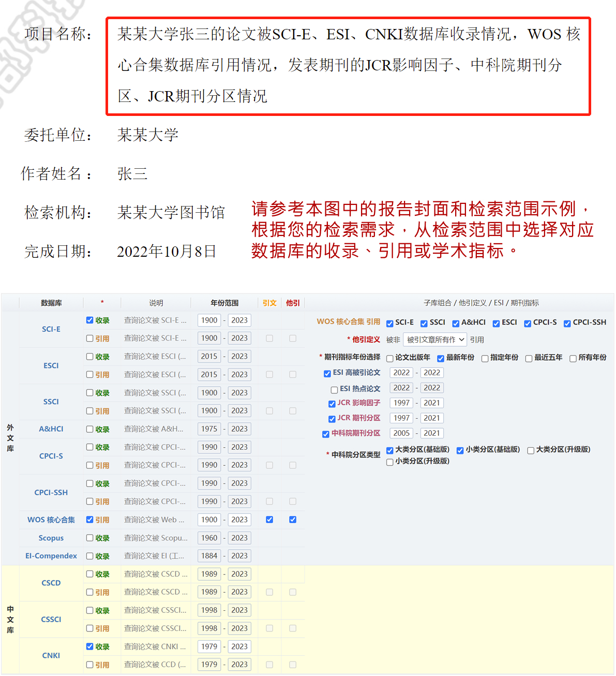
Task: Uncheck 引文 checkbox in WOS 核心合集 row
Action: coord(269,520)
